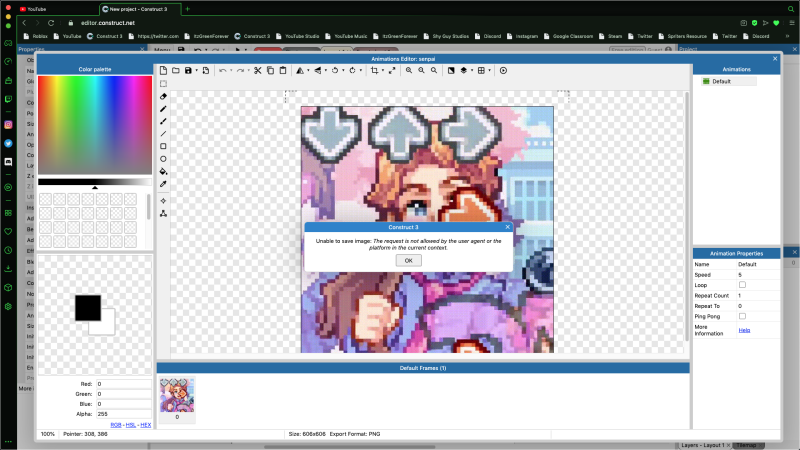Viewport: 800px width, 450px height.
Task: Click the Flip image icon
Action: [317, 70]
